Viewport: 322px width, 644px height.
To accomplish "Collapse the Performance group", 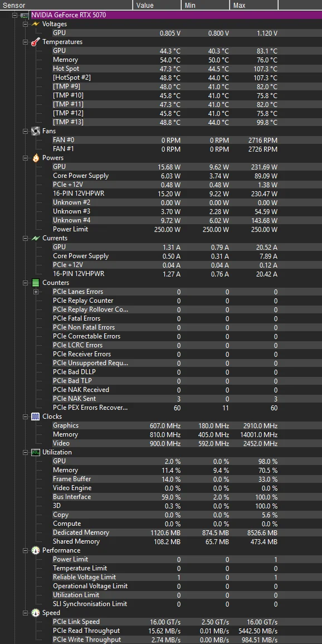I will 26,550.
